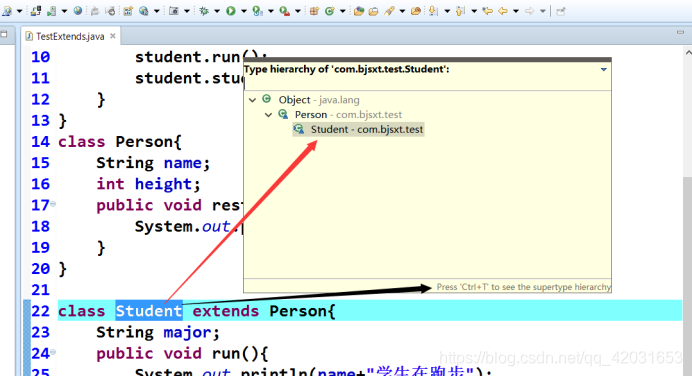Open the Next Annotation dropdown arrow
The height and width of the screenshot is (376, 692).
(447, 11)
